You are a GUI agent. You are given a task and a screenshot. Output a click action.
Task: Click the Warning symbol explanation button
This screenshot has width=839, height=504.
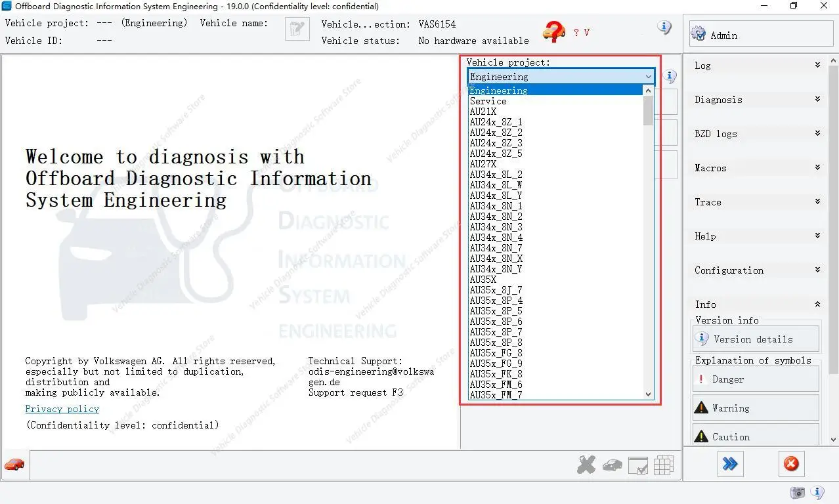click(x=756, y=408)
